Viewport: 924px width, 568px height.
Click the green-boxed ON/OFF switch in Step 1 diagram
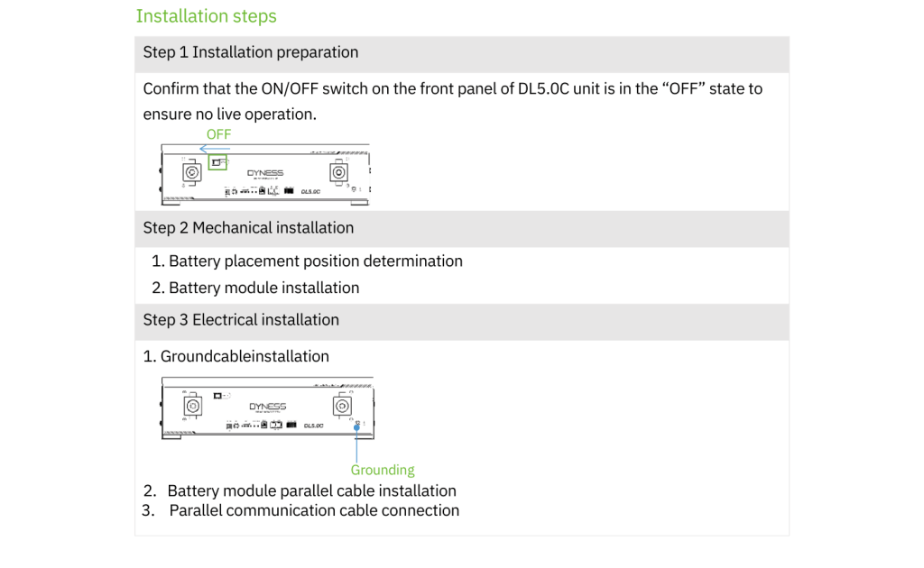pos(217,162)
